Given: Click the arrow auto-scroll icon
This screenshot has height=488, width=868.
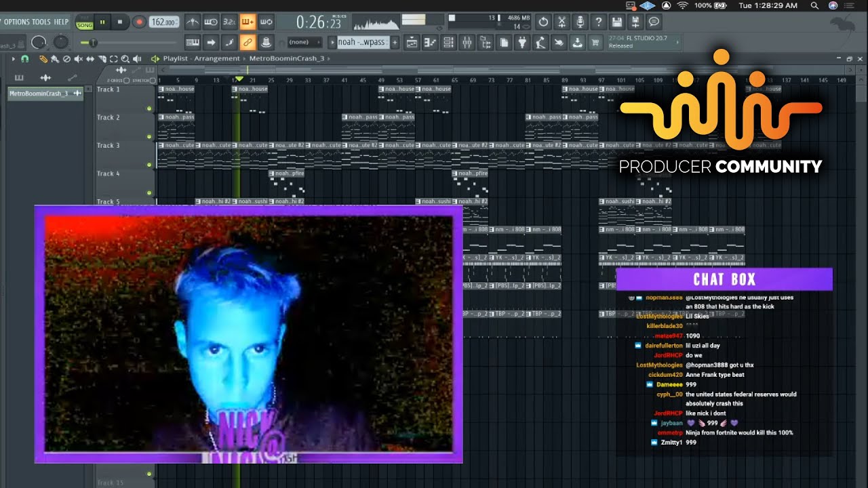Looking at the screenshot, I should pos(211,42).
